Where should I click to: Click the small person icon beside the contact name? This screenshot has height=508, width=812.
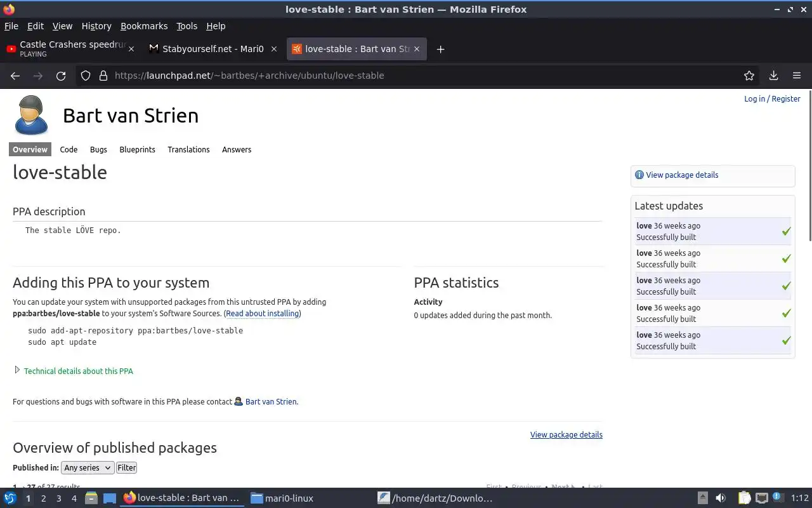point(239,401)
